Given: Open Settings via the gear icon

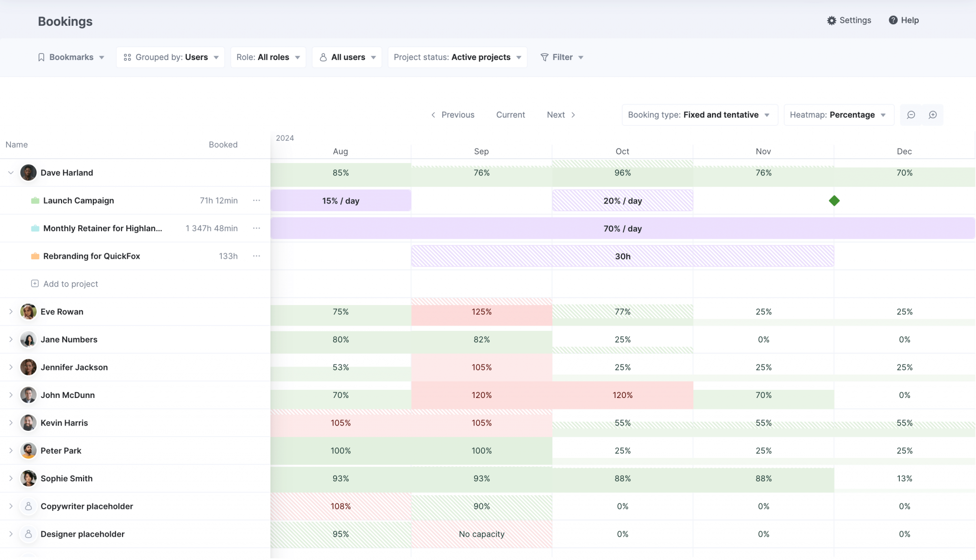Looking at the screenshot, I should (831, 20).
